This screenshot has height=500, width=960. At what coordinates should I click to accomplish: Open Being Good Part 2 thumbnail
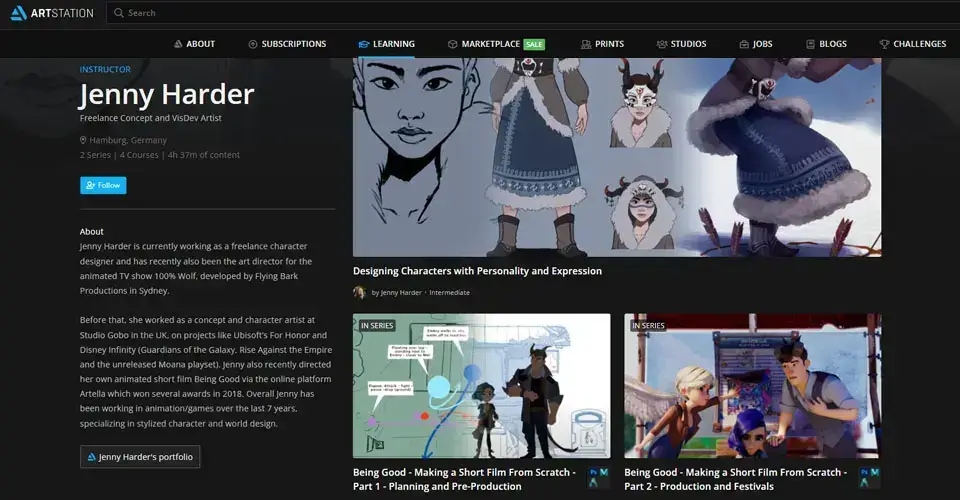pos(753,386)
